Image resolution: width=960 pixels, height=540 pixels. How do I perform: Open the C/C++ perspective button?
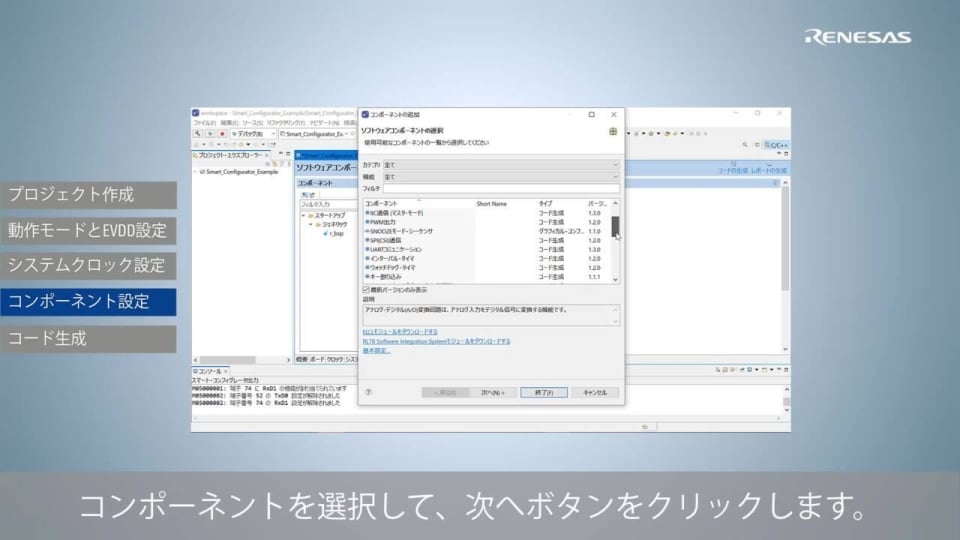[x=776, y=145]
